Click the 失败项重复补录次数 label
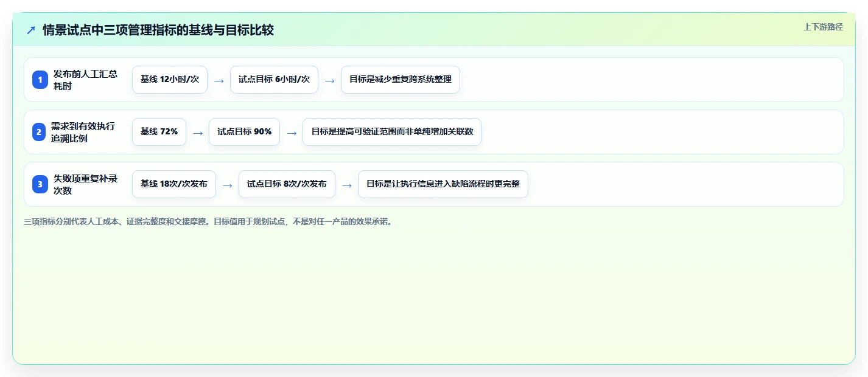868x377 pixels. (86, 184)
